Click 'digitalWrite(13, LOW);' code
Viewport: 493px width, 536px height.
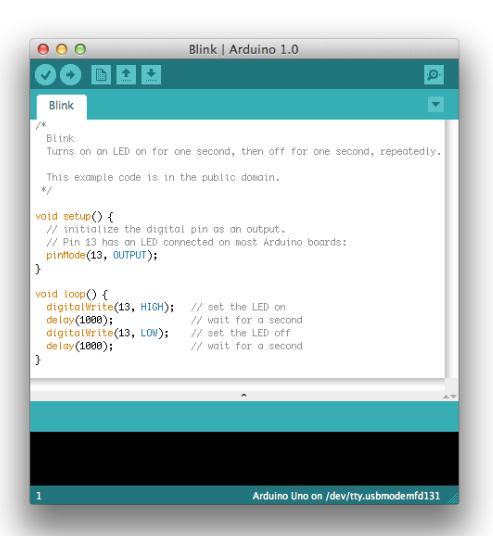107,333
